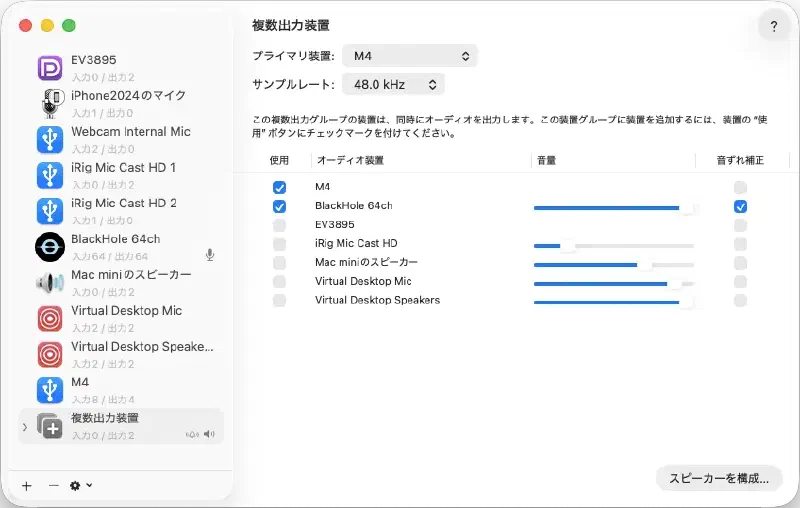Add a new device with plus button
The image size is (800, 508).
point(27,486)
